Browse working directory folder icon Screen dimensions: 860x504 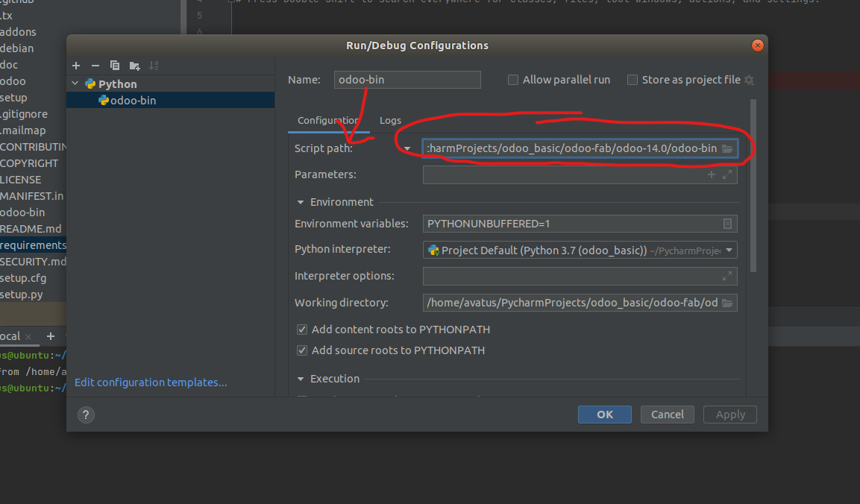pos(727,303)
